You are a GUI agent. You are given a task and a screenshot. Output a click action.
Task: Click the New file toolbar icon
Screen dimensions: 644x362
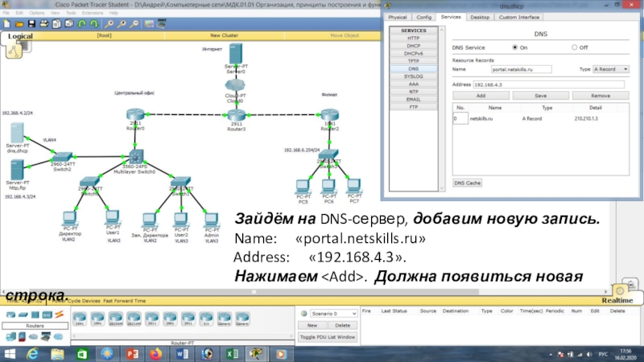pos(7,24)
